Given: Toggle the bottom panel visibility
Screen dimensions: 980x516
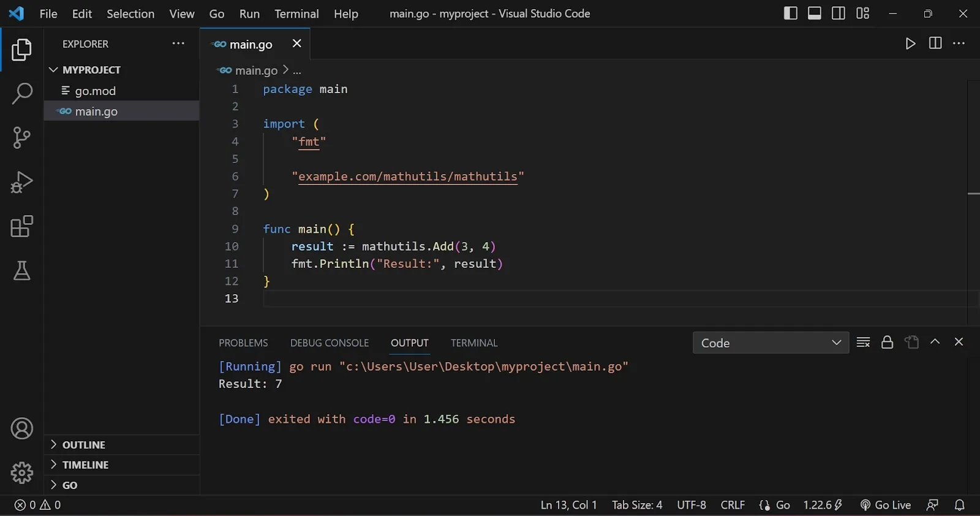Looking at the screenshot, I should click(814, 13).
